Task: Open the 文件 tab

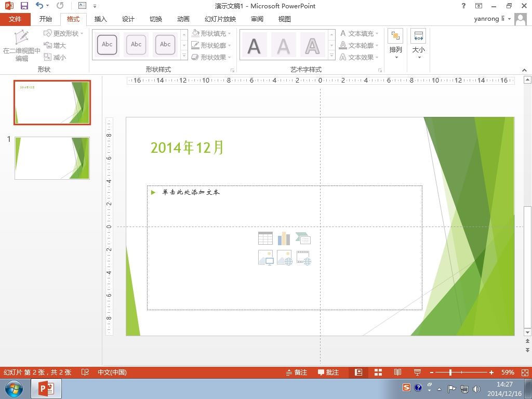Action: [15, 19]
